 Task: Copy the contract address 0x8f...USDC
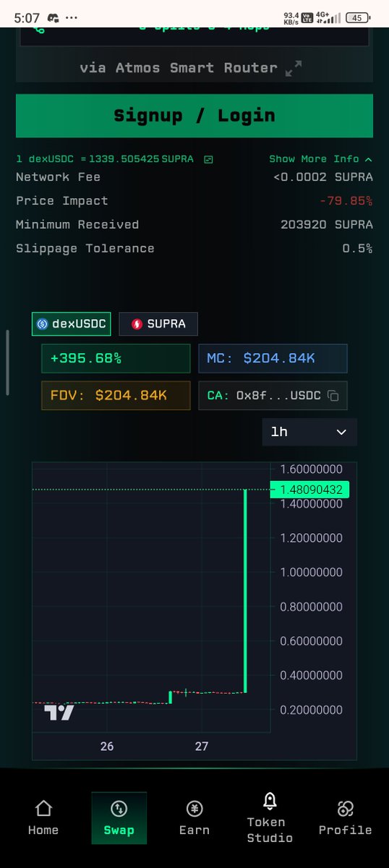tap(333, 396)
